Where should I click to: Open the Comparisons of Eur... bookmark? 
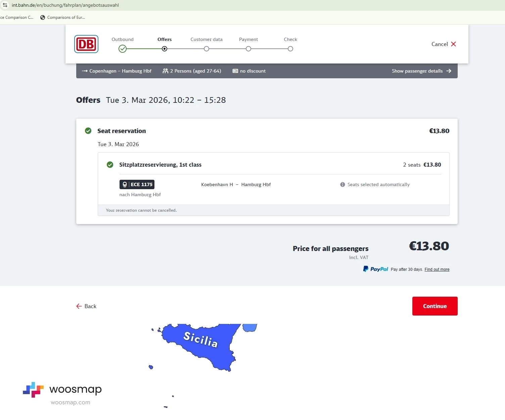click(x=62, y=17)
